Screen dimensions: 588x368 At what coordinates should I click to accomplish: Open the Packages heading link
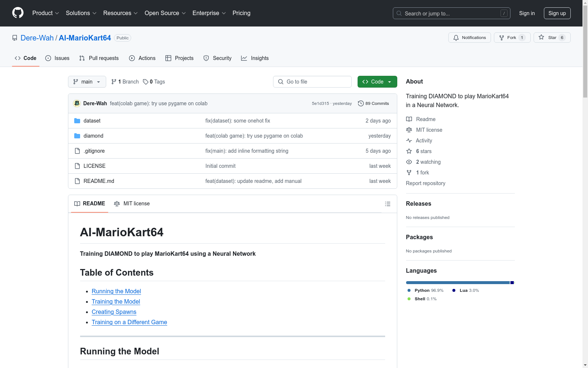(x=419, y=237)
